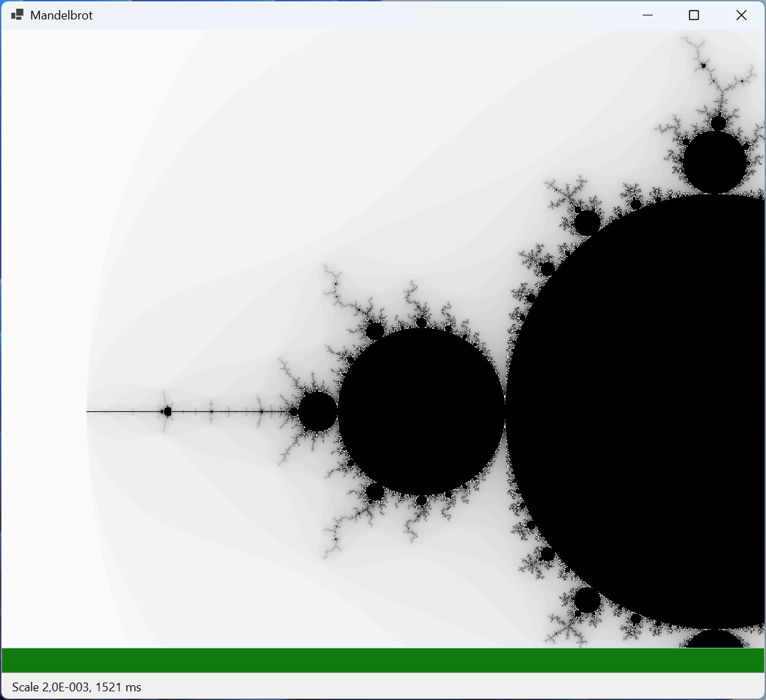
Task: Click the Mandelbrot window app icon
Action: (17, 15)
